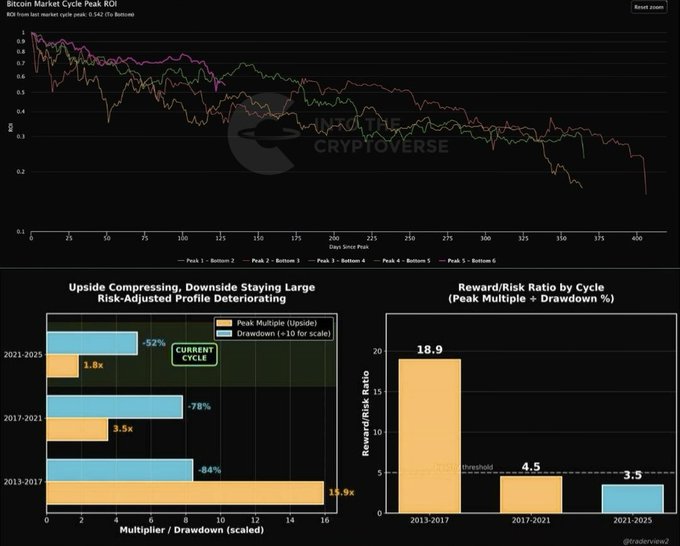Select the 15.9x peak multiple bar
The width and height of the screenshot is (680, 546).
(185, 493)
